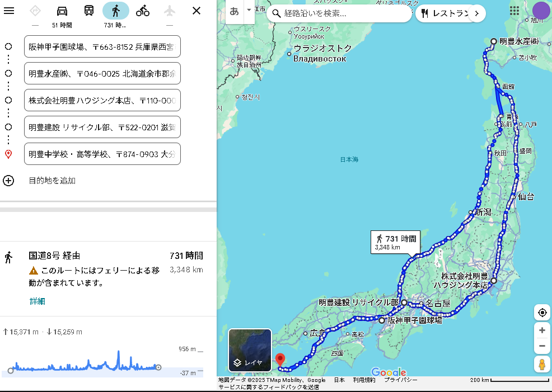
Task: Open the 詳細 route details link
Action: coord(38,301)
